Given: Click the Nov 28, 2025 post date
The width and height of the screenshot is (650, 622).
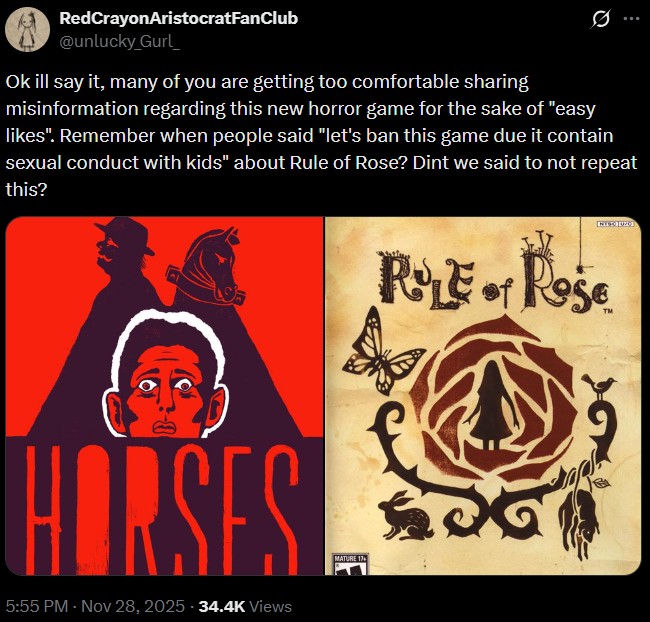Looking at the screenshot, I should (133, 606).
